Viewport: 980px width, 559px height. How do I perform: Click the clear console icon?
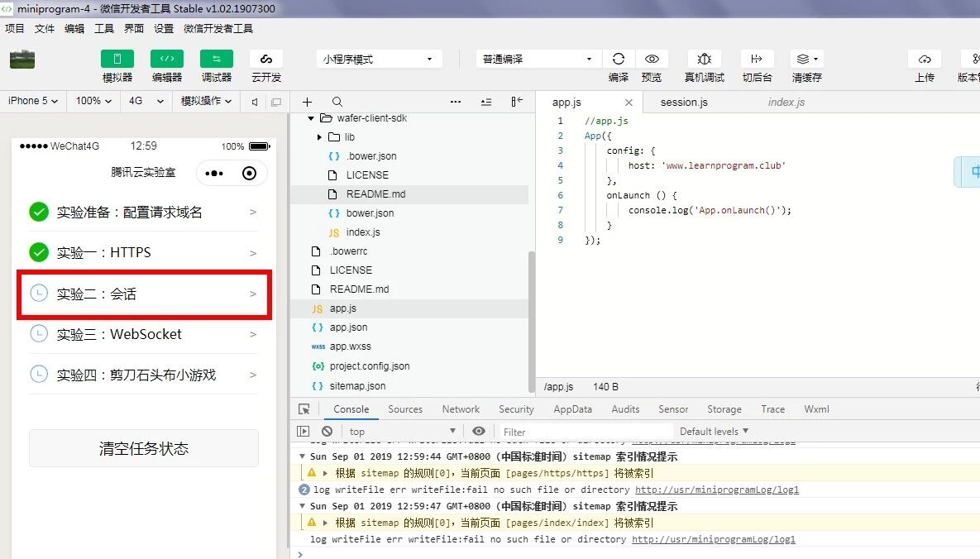click(x=327, y=432)
